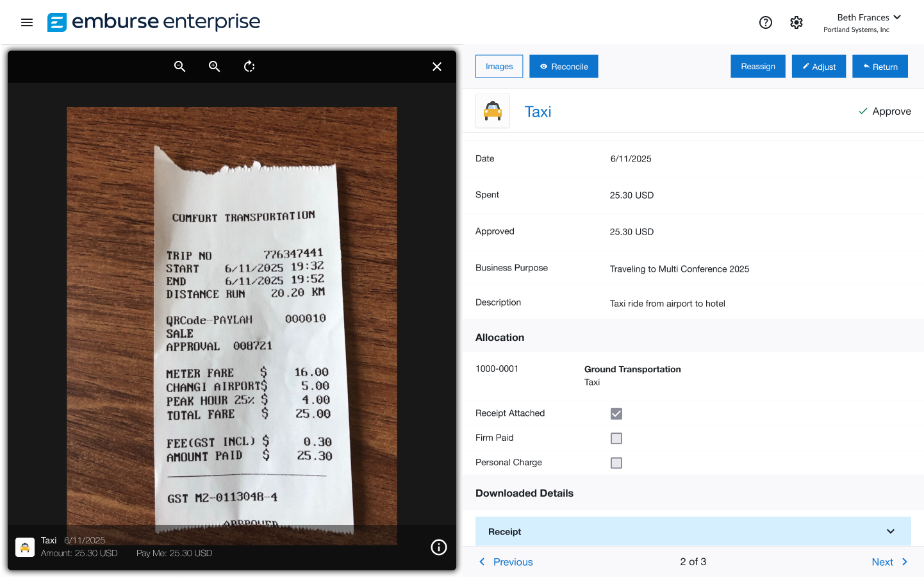Zoom out on the receipt image
The width and height of the screenshot is (924, 578).
click(x=180, y=67)
